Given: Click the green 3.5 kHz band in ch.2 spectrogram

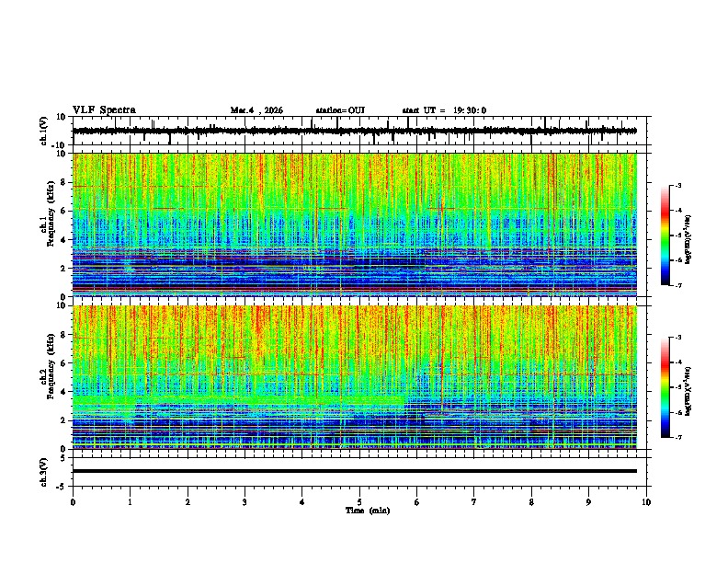Looking at the screenshot, I should coord(237,400).
